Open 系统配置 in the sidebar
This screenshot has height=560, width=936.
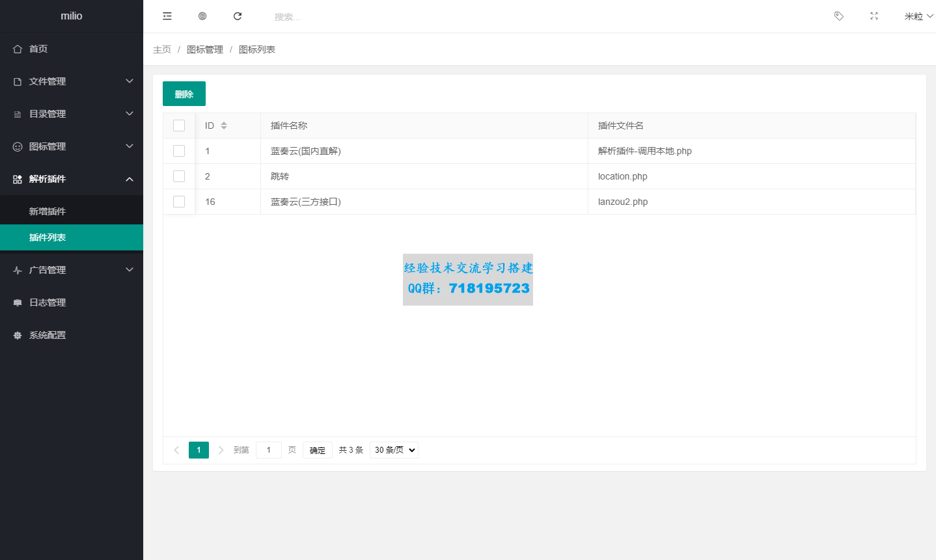(72, 335)
